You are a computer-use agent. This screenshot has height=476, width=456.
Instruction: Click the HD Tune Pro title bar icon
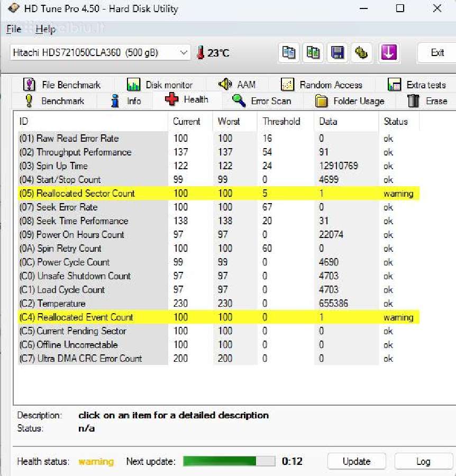pos(13,8)
